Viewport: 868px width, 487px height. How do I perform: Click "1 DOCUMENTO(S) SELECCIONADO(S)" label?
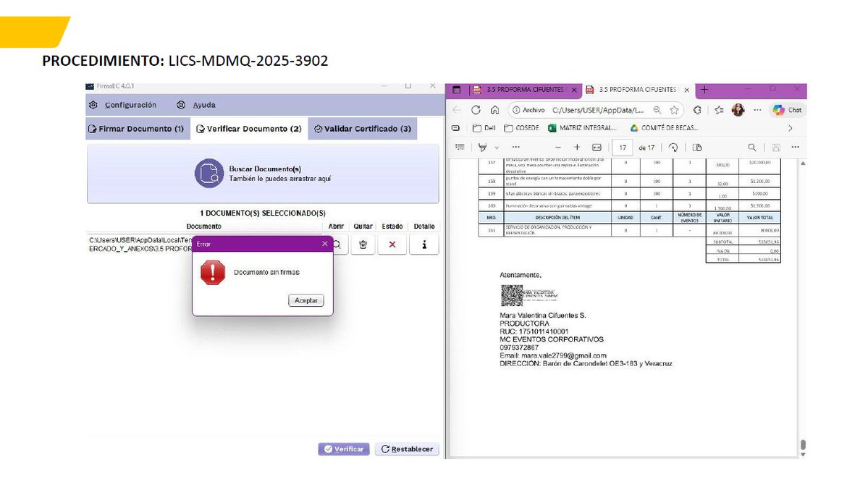coord(263,213)
